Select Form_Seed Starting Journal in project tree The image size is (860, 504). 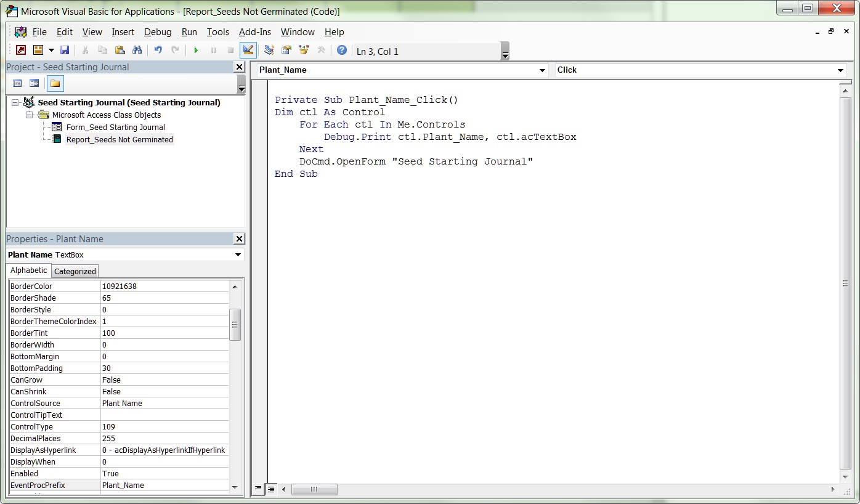[x=115, y=128]
